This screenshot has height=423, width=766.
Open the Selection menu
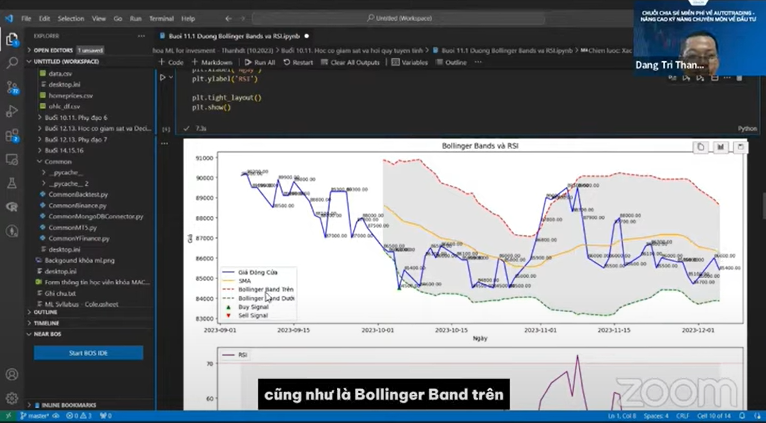pyautogui.click(x=71, y=19)
